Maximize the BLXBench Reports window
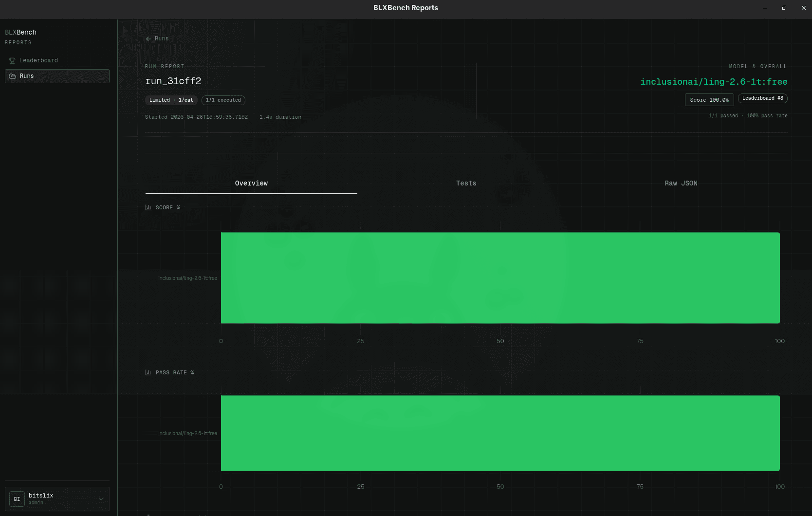This screenshot has width=812, height=516. pos(784,8)
